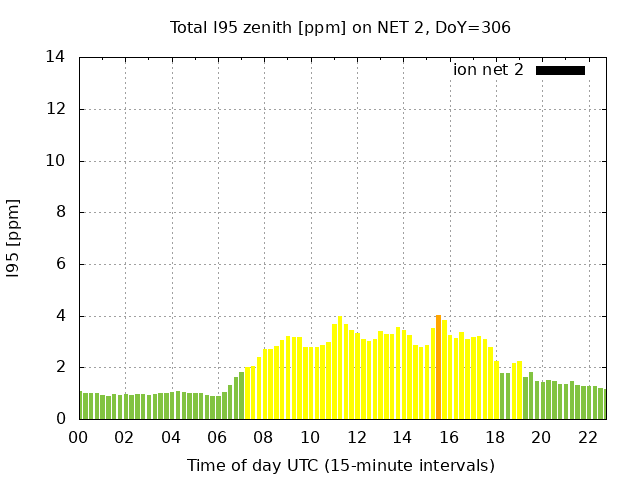
Task: Click the "I95 [ppm]" y-axis label
Action: pyautogui.click(x=14, y=238)
